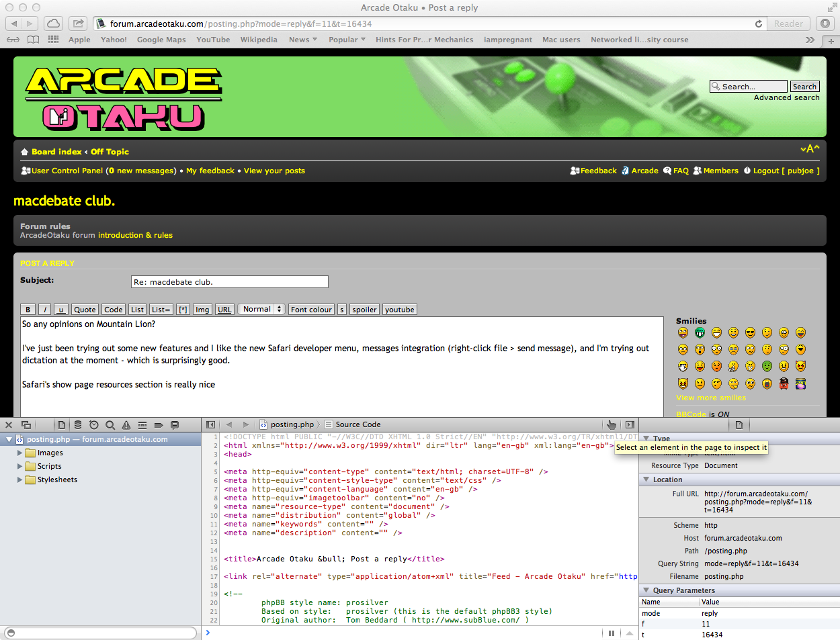The height and width of the screenshot is (640, 840).
Task: Open the Storage navigator icon
Action: tap(78, 424)
